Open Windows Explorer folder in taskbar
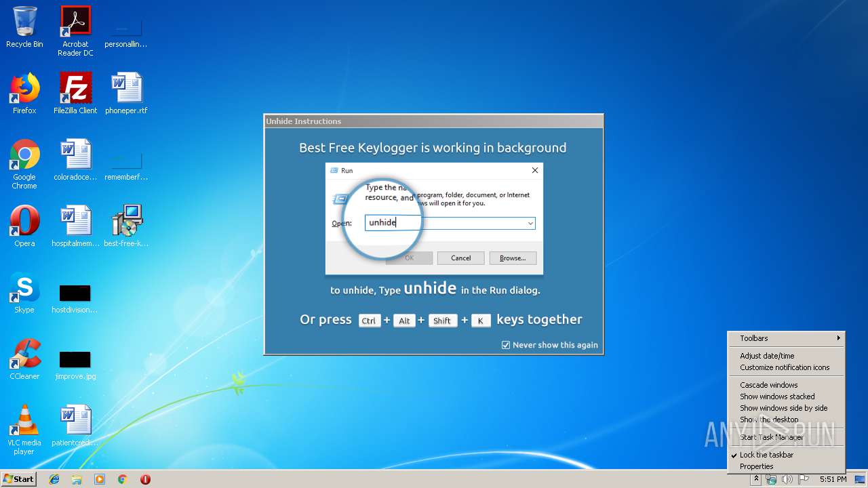 click(77, 479)
